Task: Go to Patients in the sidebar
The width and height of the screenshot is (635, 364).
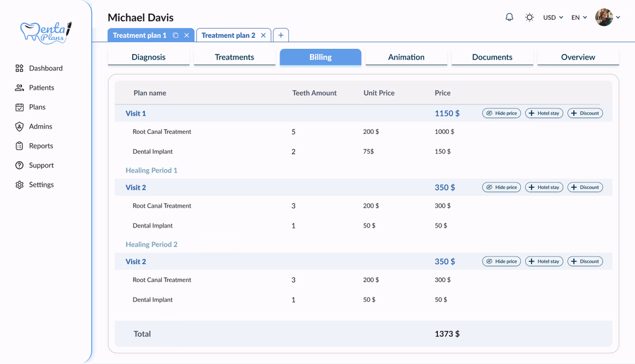Action: pyautogui.click(x=41, y=87)
